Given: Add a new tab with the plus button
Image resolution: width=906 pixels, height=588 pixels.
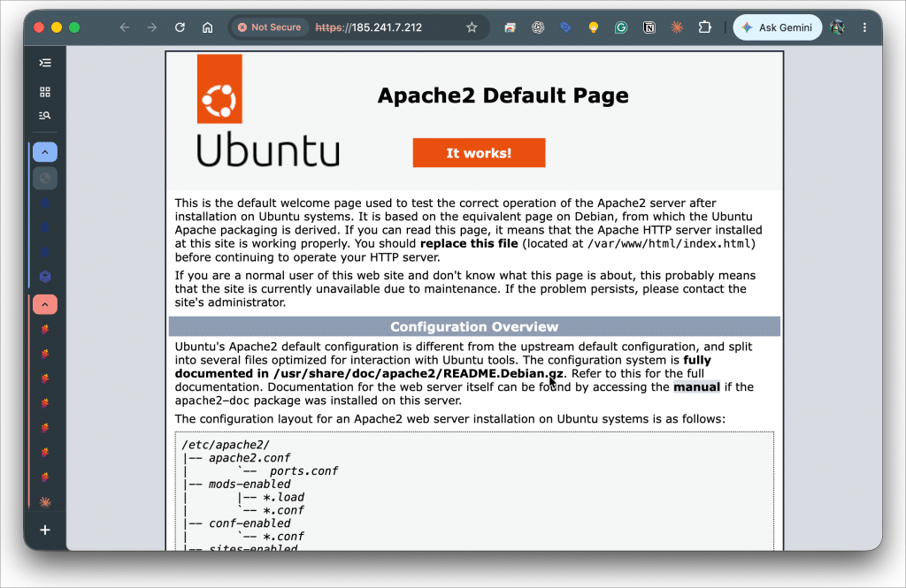Looking at the screenshot, I should point(45,530).
